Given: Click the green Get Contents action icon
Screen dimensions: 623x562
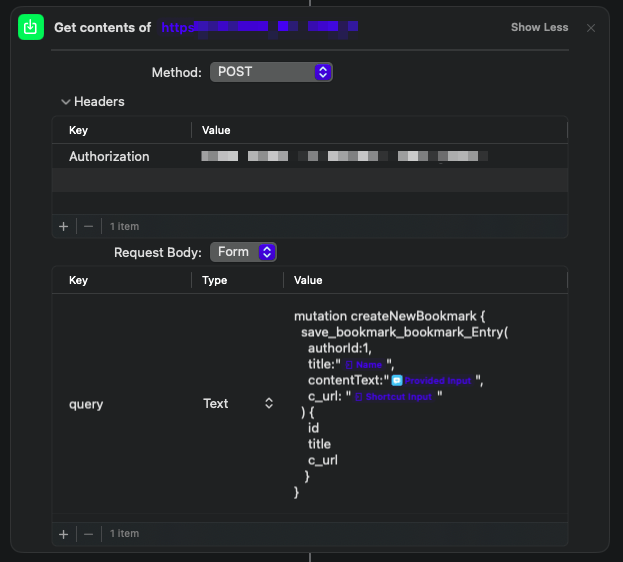Looking at the screenshot, I should (x=31, y=28).
